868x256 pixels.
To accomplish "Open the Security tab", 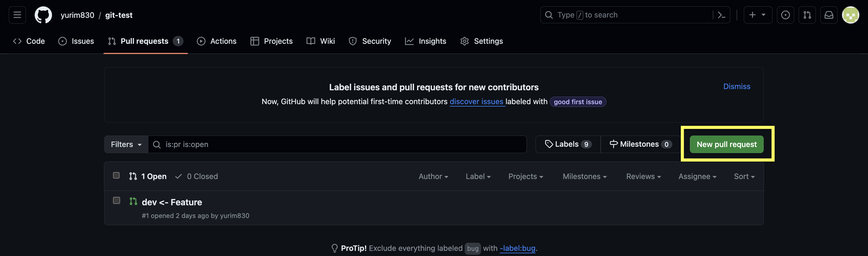I will click(x=370, y=41).
